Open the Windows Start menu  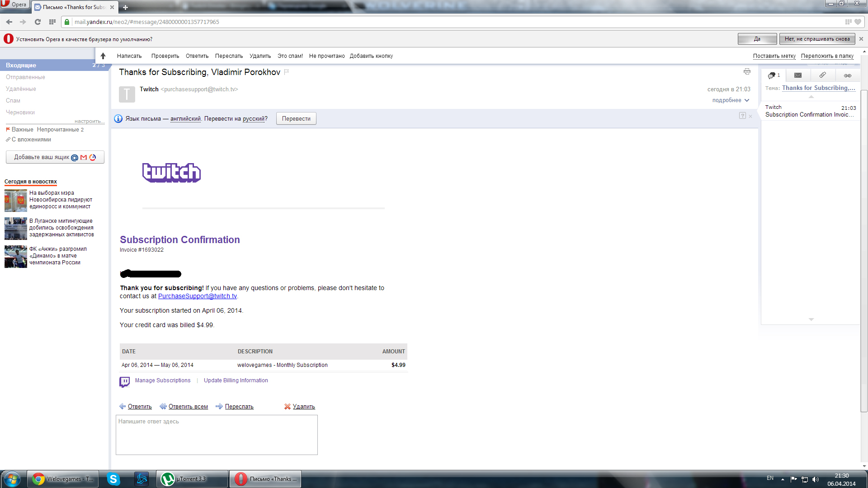[12, 479]
